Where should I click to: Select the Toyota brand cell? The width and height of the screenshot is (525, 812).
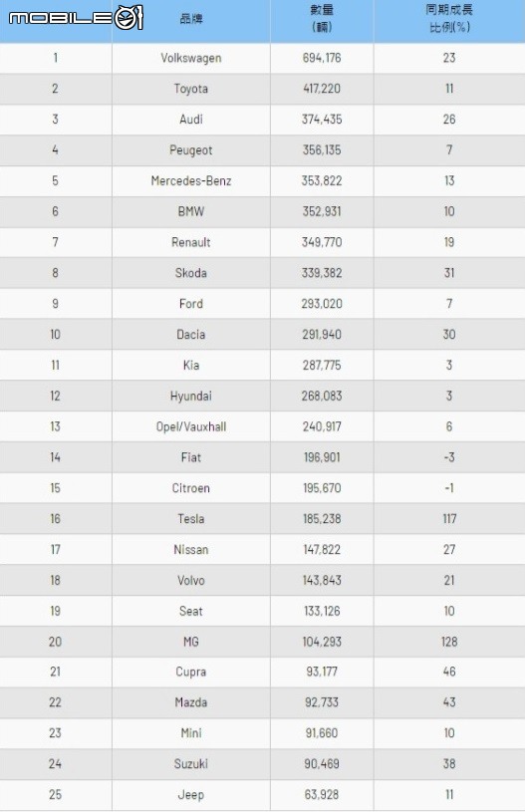coord(191,89)
